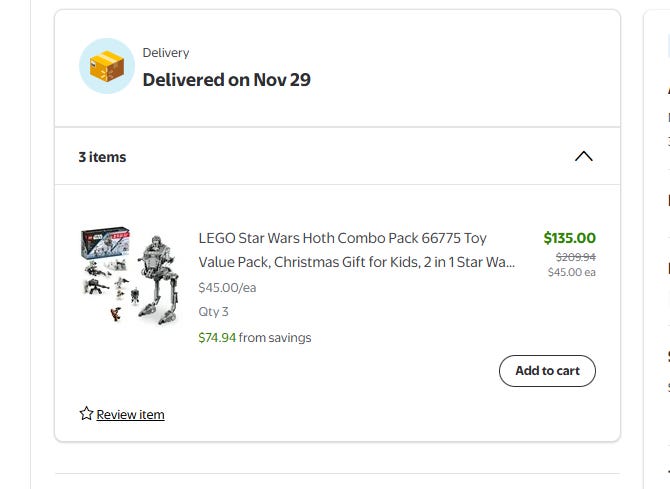
Task: Click the delivery package box icon
Action: [106, 66]
